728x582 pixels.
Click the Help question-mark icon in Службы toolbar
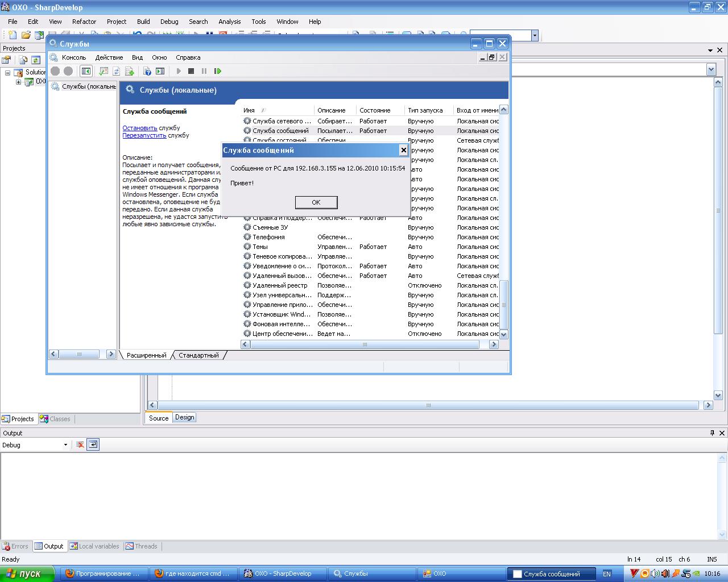[x=147, y=71]
